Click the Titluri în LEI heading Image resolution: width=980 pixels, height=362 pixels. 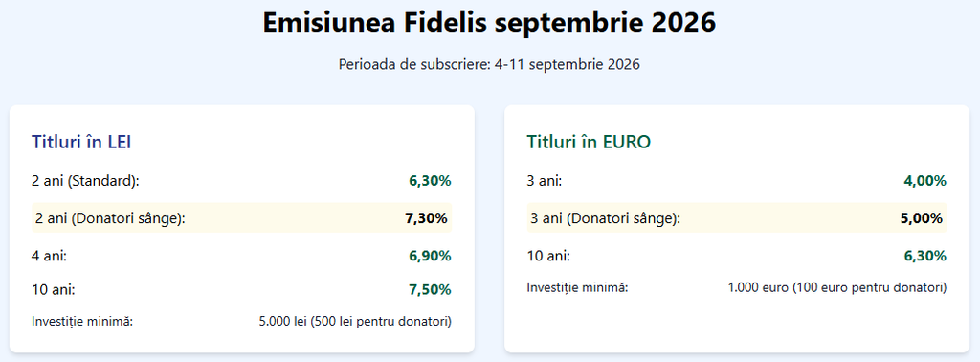[x=81, y=142]
